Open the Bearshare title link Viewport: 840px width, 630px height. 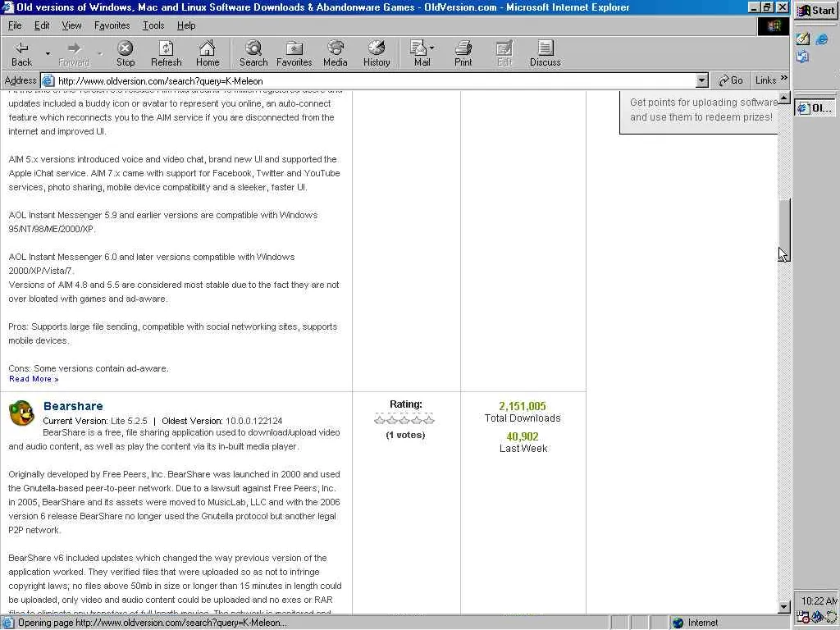[73, 406]
